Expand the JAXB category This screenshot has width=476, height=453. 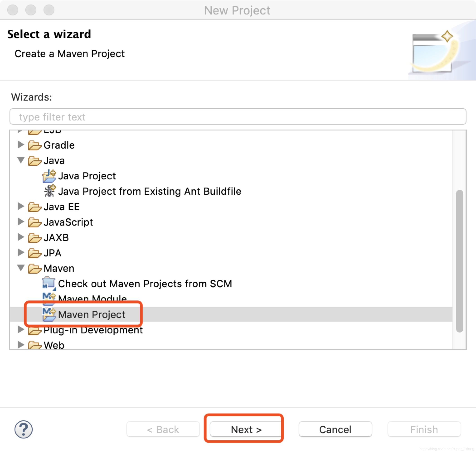coord(21,237)
